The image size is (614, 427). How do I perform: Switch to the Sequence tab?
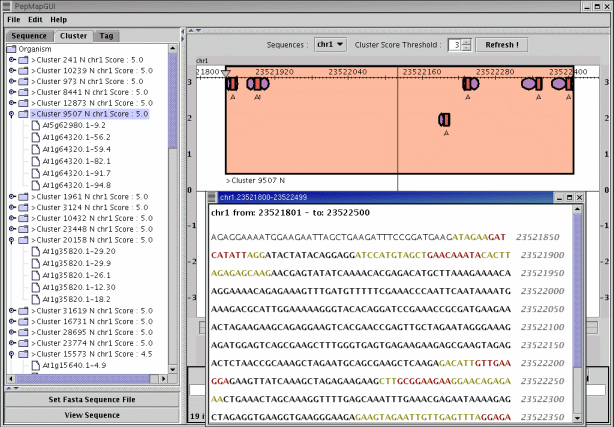coord(29,36)
